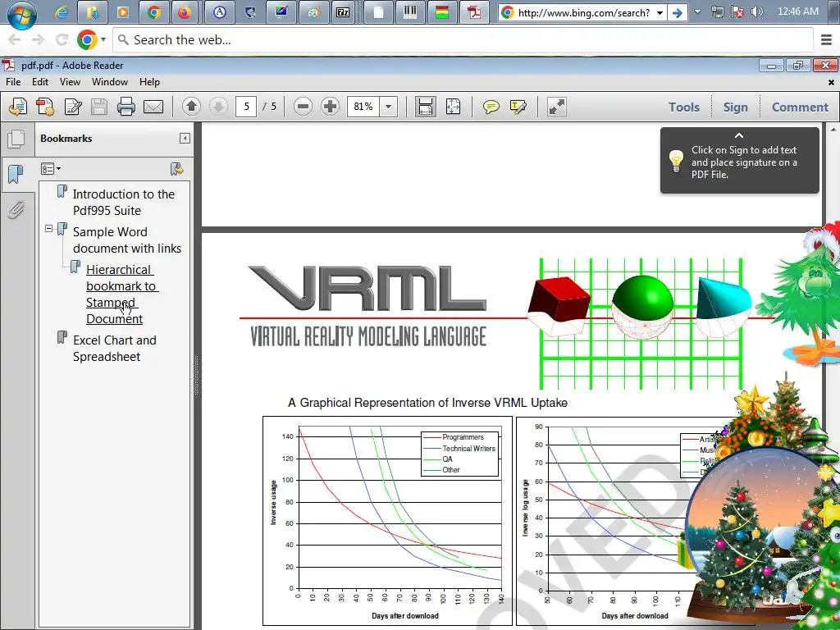Click the browser Forward arrow

(38, 39)
